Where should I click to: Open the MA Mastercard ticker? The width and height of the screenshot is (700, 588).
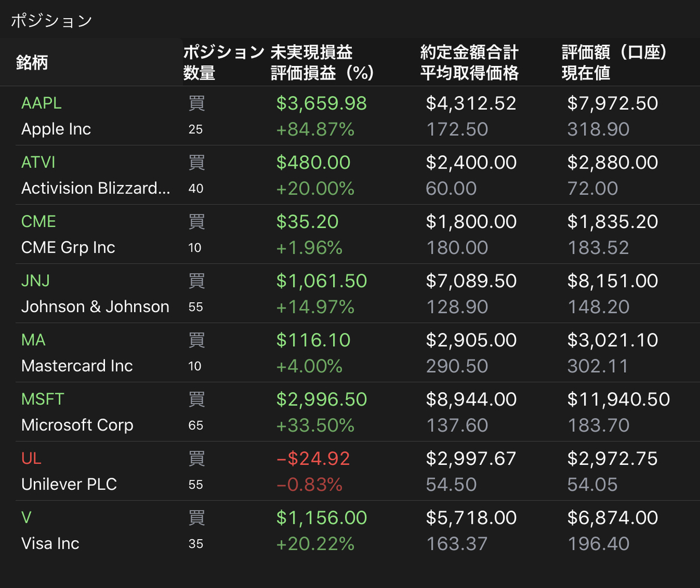33,340
